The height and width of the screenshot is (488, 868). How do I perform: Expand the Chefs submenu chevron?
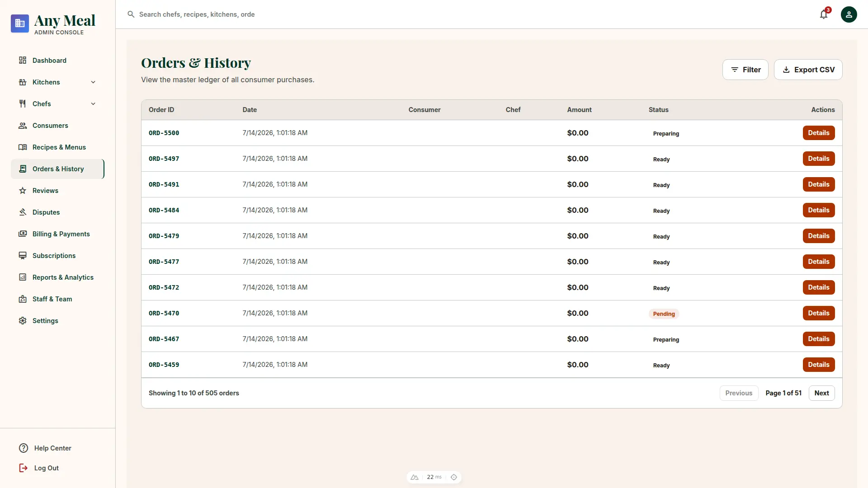point(93,104)
